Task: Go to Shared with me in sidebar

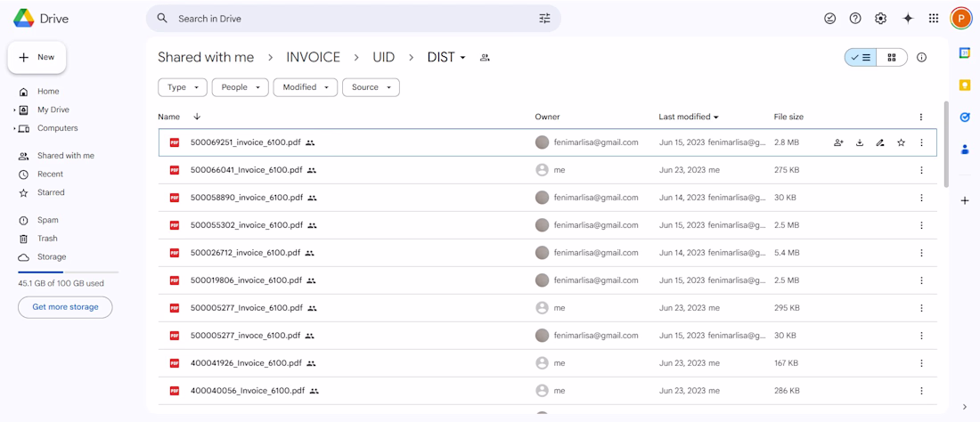Action: pos(65,156)
